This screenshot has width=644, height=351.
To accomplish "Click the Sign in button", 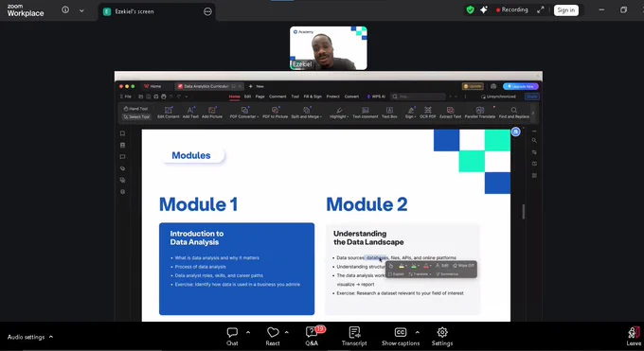I will pos(566,10).
